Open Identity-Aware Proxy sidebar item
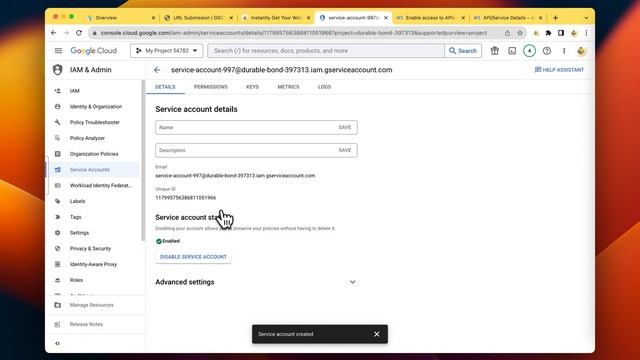Screen dimensions: 640x360 click(x=94, y=264)
